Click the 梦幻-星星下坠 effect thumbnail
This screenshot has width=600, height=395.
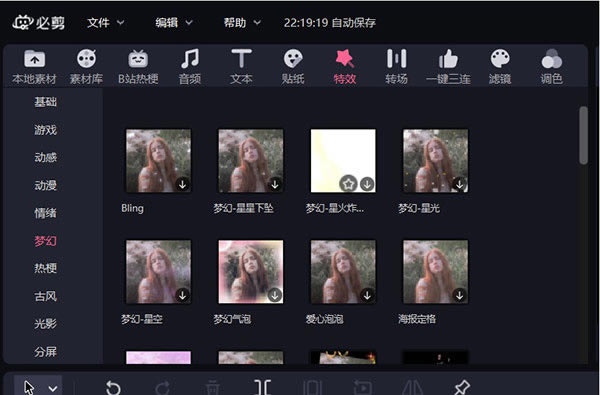tap(251, 161)
